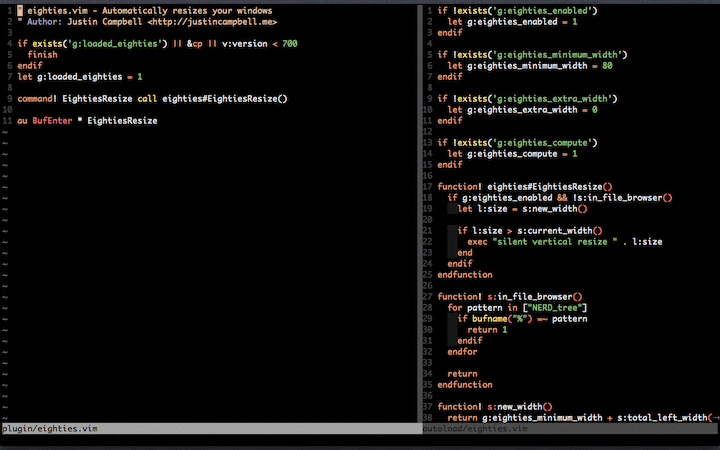Click the autoload/eighties.vim status line
The height and width of the screenshot is (450, 720).
coord(571,429)
